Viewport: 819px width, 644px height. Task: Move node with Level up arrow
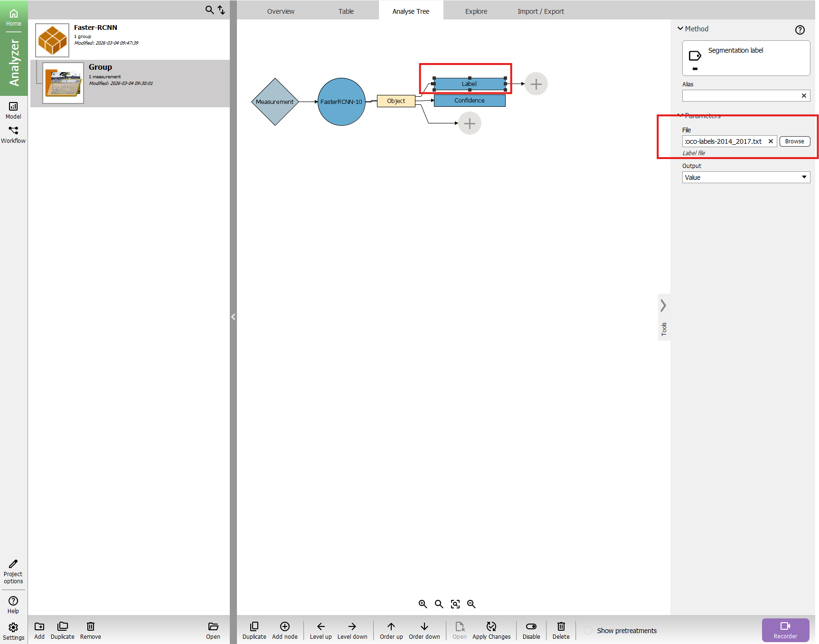point(320,627)
